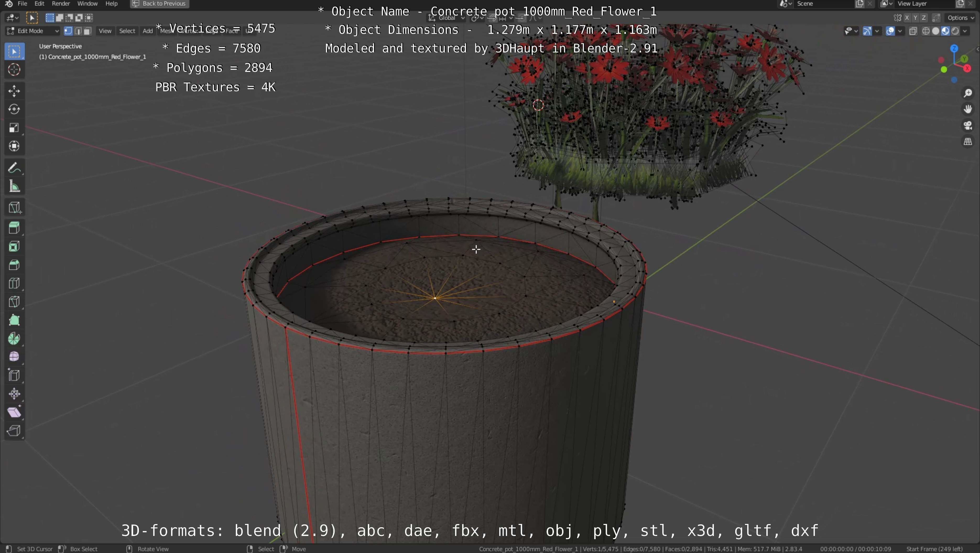Toggle the camera view button
The image size is (980, 553).
(x=967, y=126)
